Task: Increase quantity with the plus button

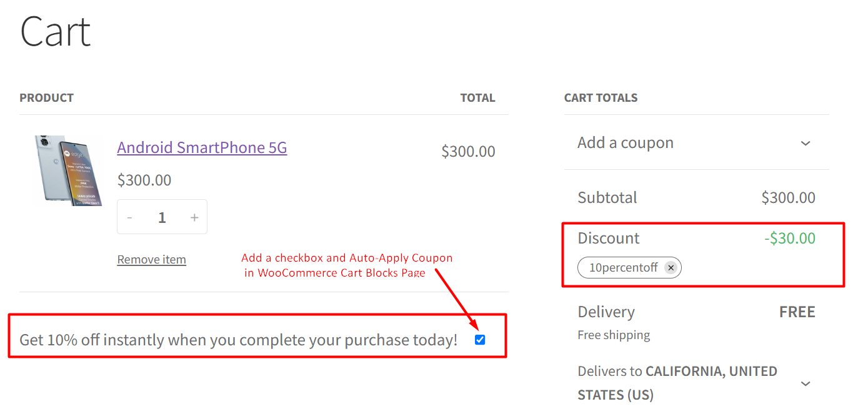Action: tap(194, 217)
